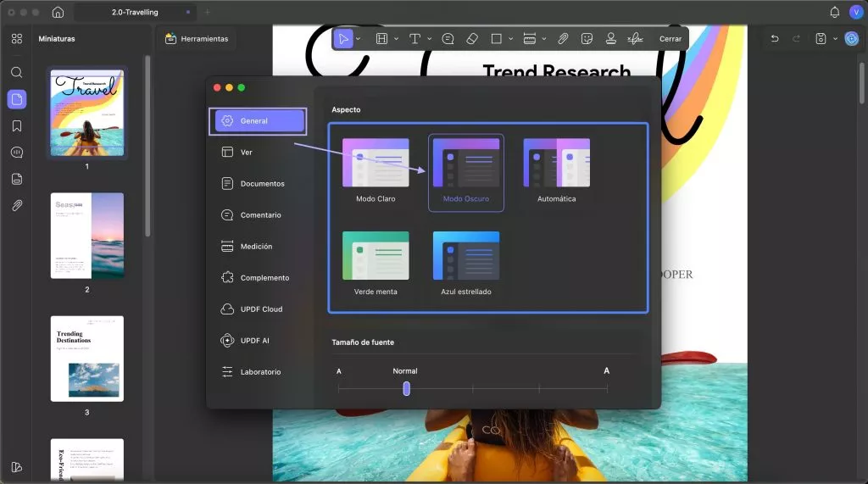Open the thumbnails grid view icon
This screenshot has width=868, height=484.
click(x=17, y=39)
